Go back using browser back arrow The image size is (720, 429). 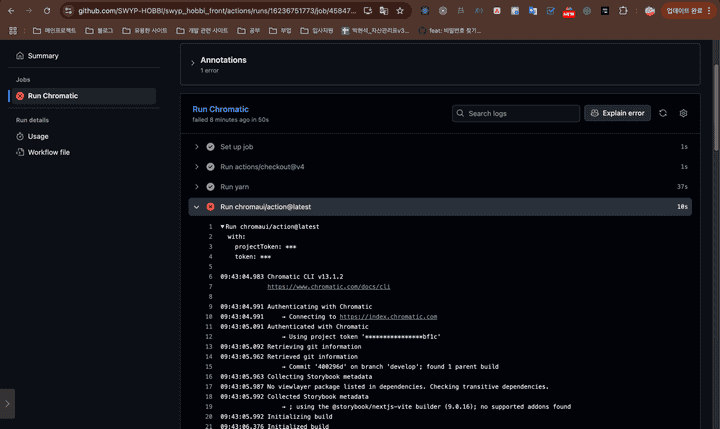click(11, 11)
